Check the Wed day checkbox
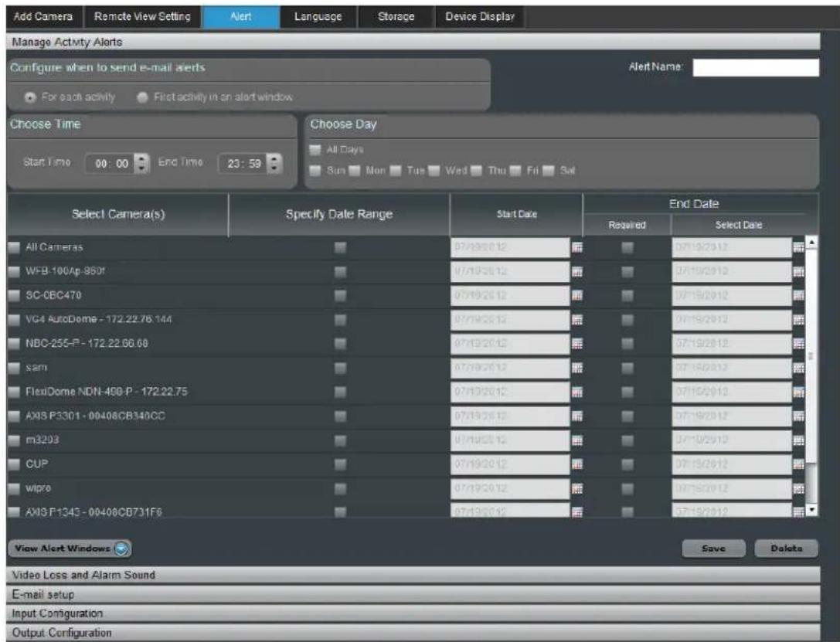The width and height of the screenshot is (840, 642). pyautogui.click(x=434, y=171)
